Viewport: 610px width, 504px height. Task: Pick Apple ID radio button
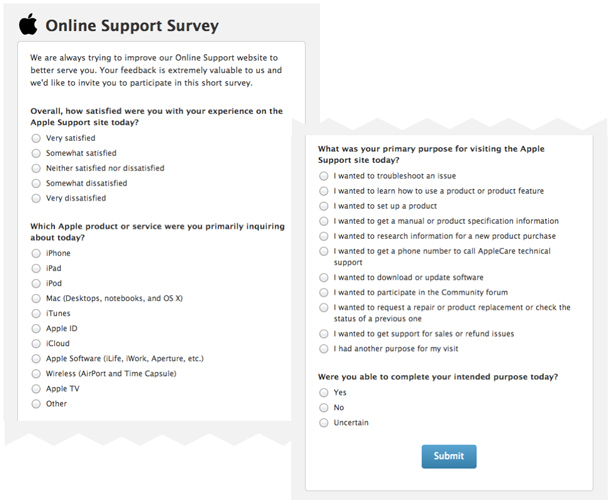(36, 329)
